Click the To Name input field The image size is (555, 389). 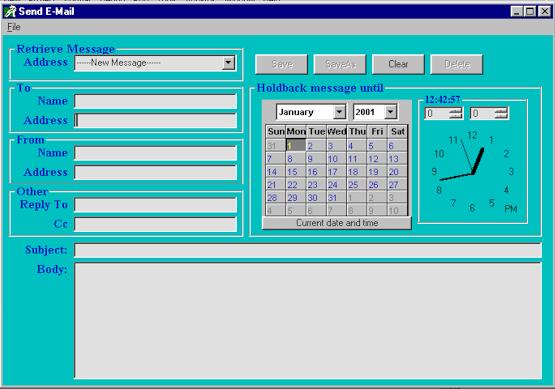point(156,101)
